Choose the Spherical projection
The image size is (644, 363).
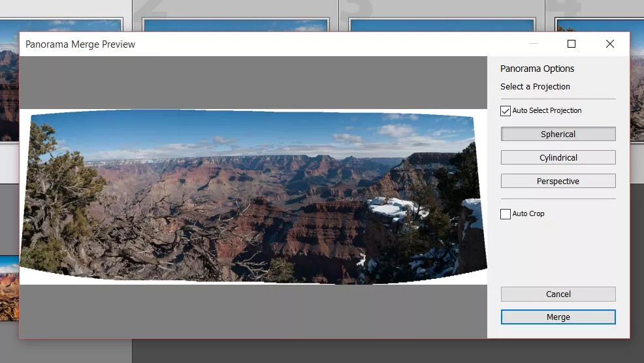(558, 134)
